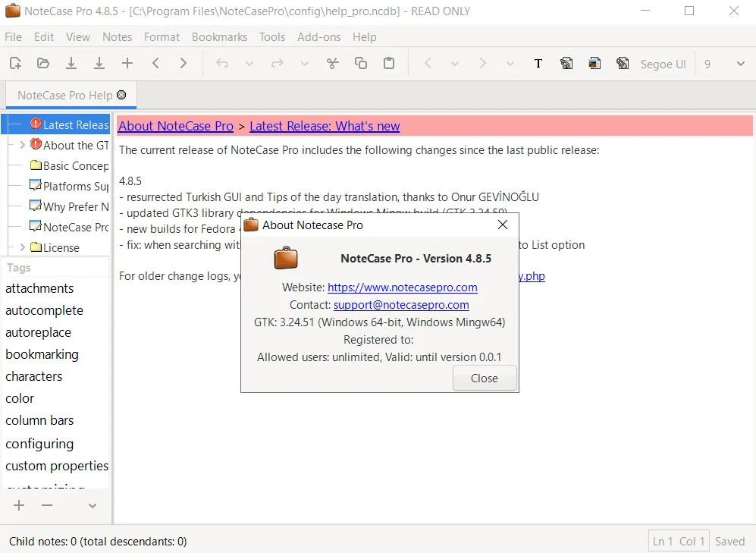This screenshot has height=553, width=756.
Task: Click the right move-note arrow beside the toolbar plus icon
Action: coord(184,63)
